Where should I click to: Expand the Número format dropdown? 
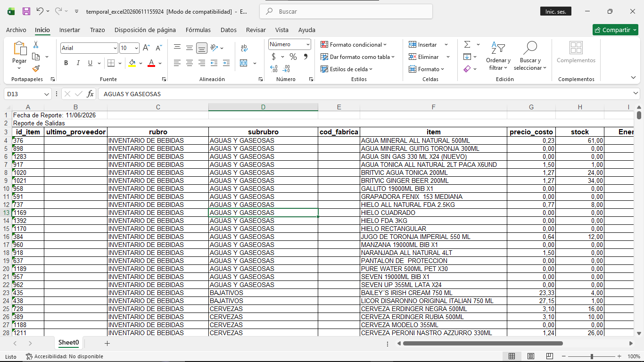click(290, 44)
